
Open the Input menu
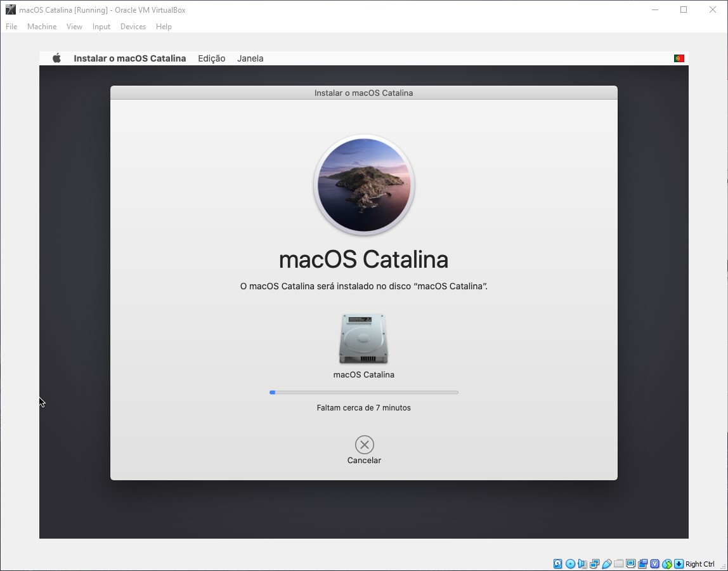coord(101,27)
